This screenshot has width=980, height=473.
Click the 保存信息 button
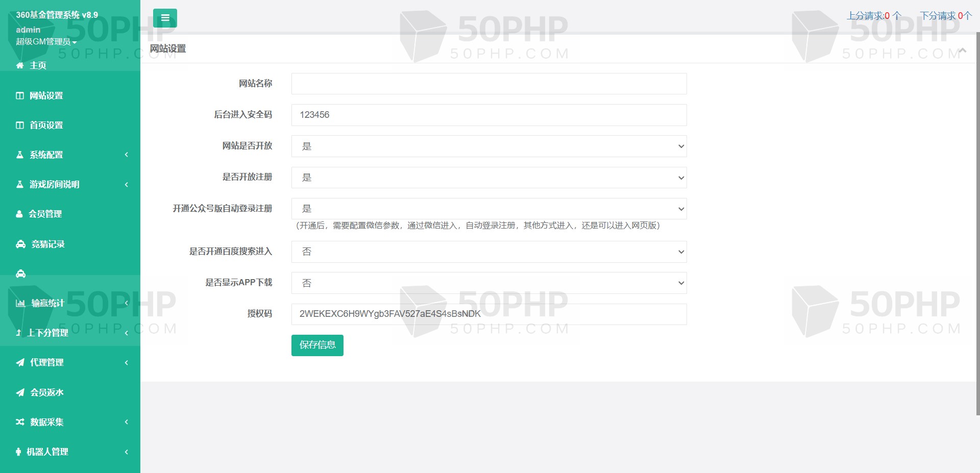[x=317, y=345]
